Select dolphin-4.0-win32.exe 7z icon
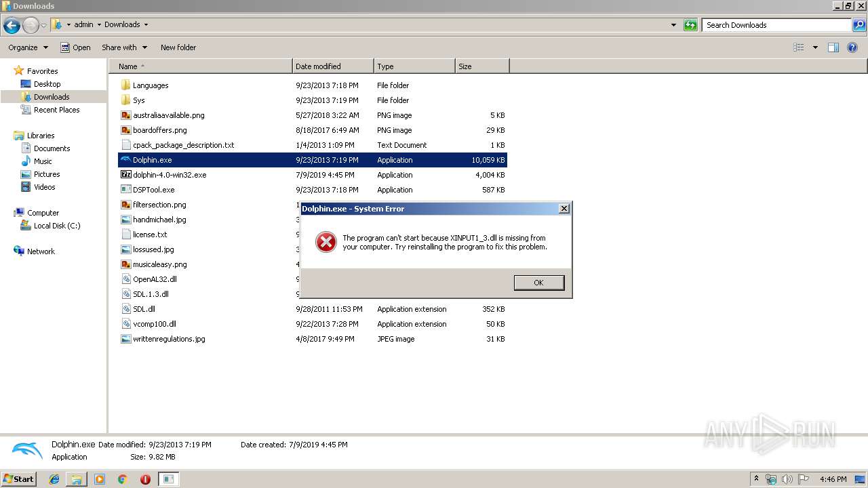Screen dimensions: 868x488 click(125, 175)
